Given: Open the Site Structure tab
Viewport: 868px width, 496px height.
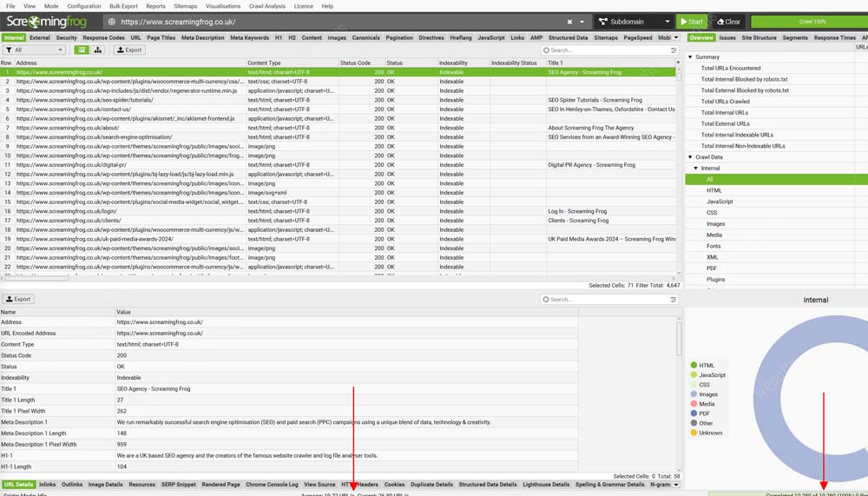Looking at the screenshot, I should click(759, 37).
